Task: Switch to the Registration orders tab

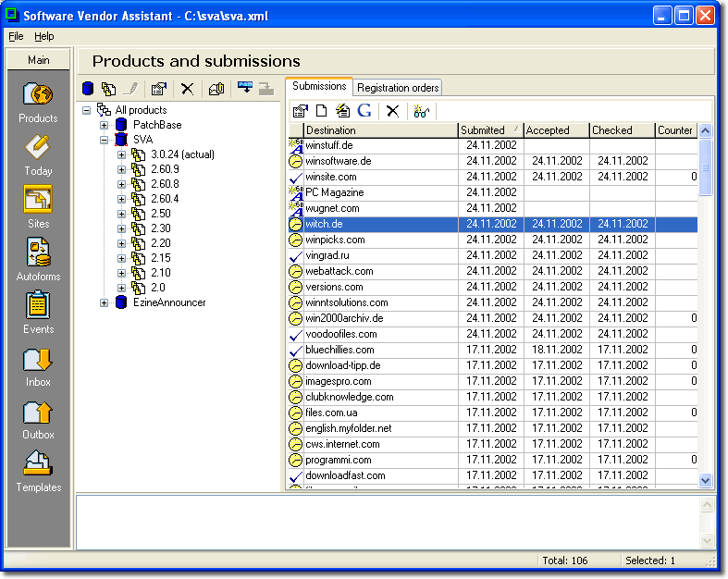Action: [398, 88]
